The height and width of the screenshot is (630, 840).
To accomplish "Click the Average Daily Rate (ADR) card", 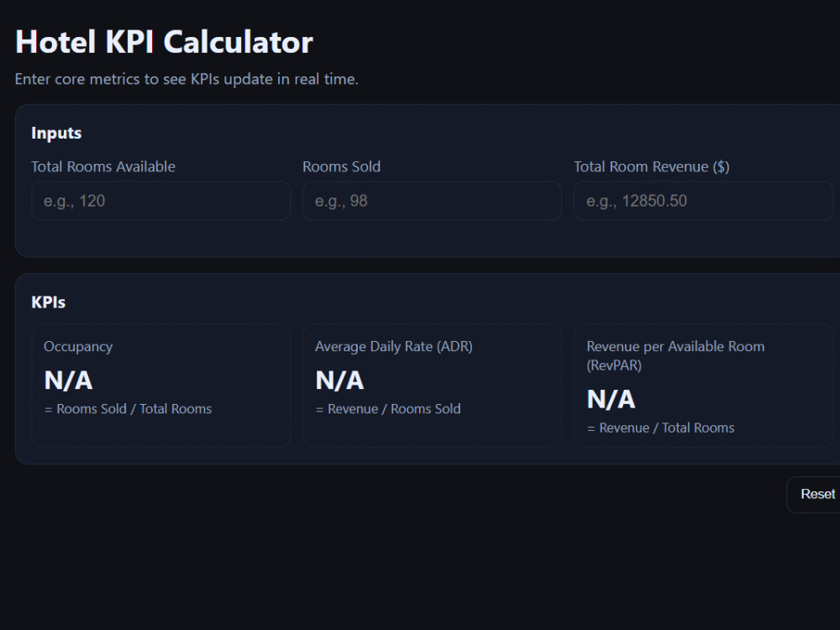I will pyautogui.click(x=432, y=386).
